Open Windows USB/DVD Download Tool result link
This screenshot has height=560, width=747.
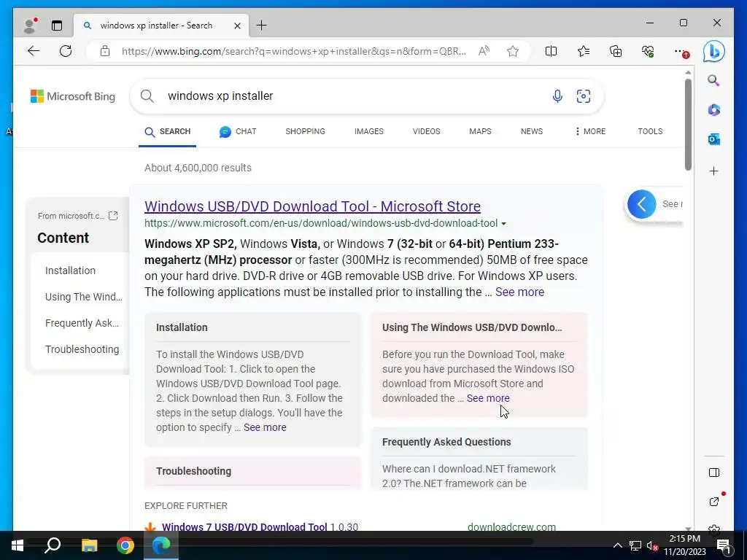pos(312,206)
